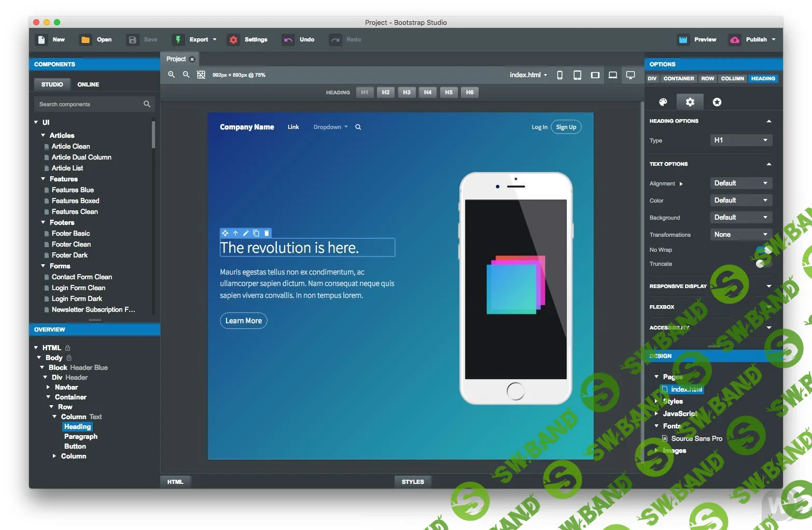This screenshot has width=812, height=530.
Task: Switch to tablet viewport icon
Action: click(x=577, y=75)
